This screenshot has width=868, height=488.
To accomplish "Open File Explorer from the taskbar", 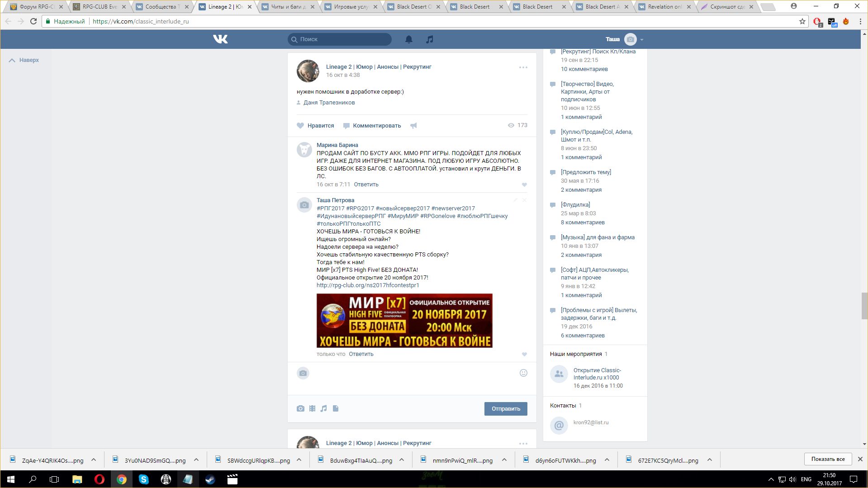I will click(77, 479).
